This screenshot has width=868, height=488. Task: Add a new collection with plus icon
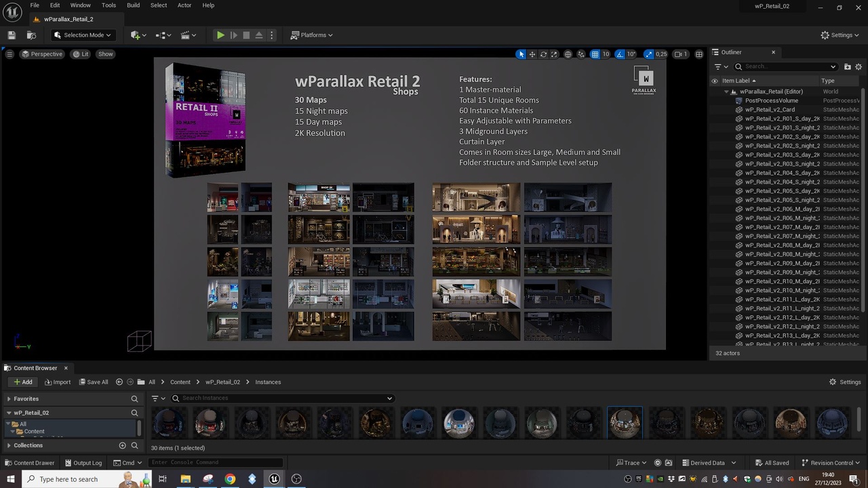click(x=122, y=445)
